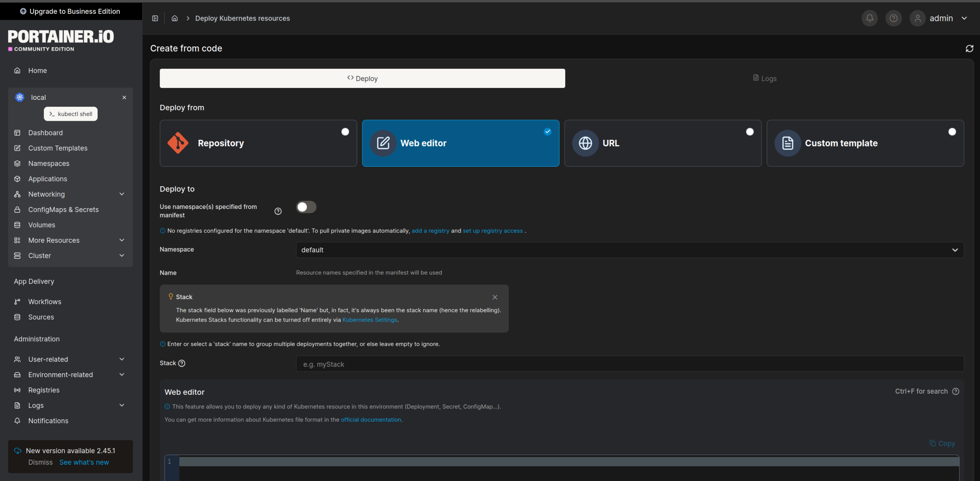Open the admin user dropdown chevron
Viewport: 980px width, 481px height.
[x=964, y=18]
